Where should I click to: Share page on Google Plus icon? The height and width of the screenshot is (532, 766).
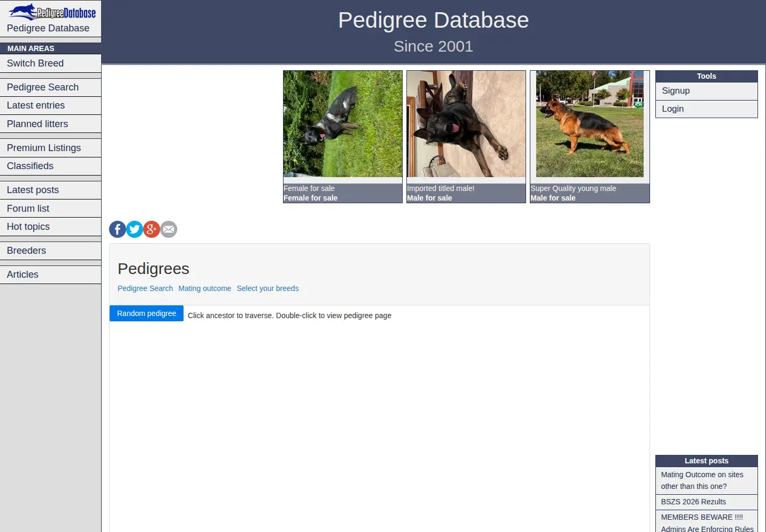152,229
